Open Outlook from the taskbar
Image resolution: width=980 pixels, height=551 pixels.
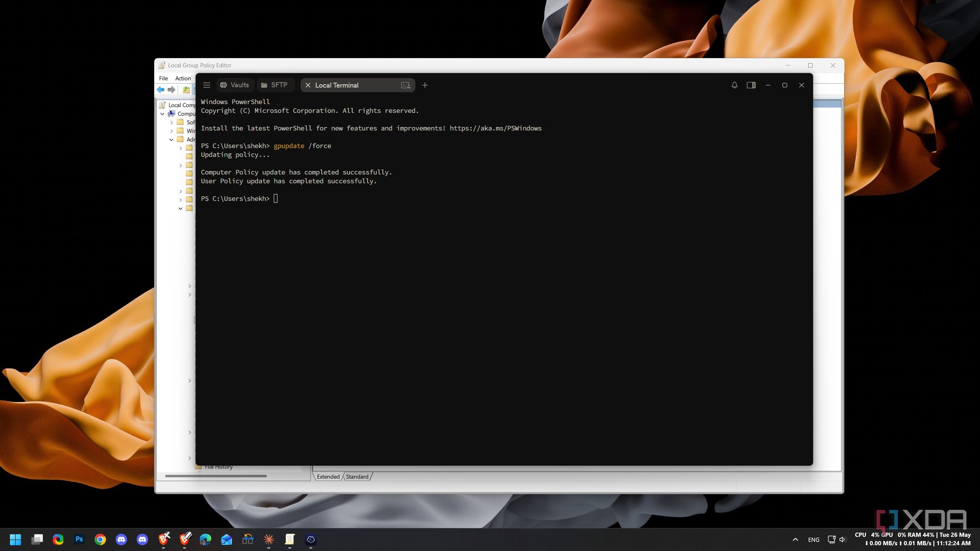(227, 540)
